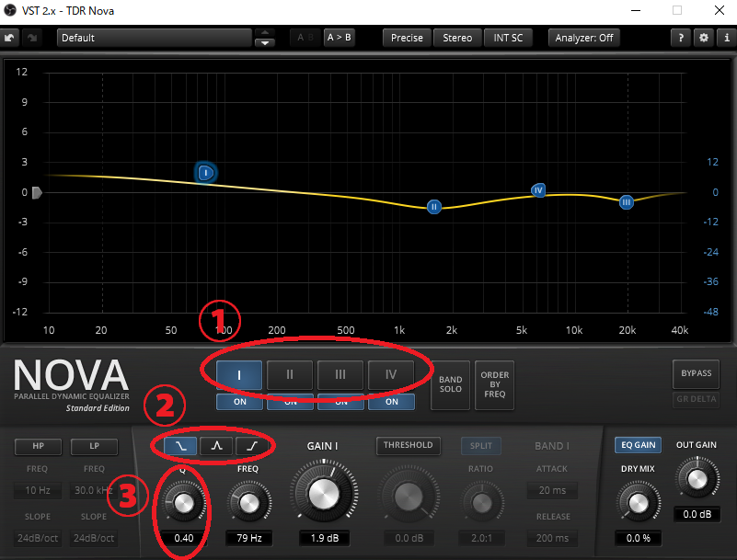Select band I tab
This screenshot has height=560, width=737.
point(239,375)
